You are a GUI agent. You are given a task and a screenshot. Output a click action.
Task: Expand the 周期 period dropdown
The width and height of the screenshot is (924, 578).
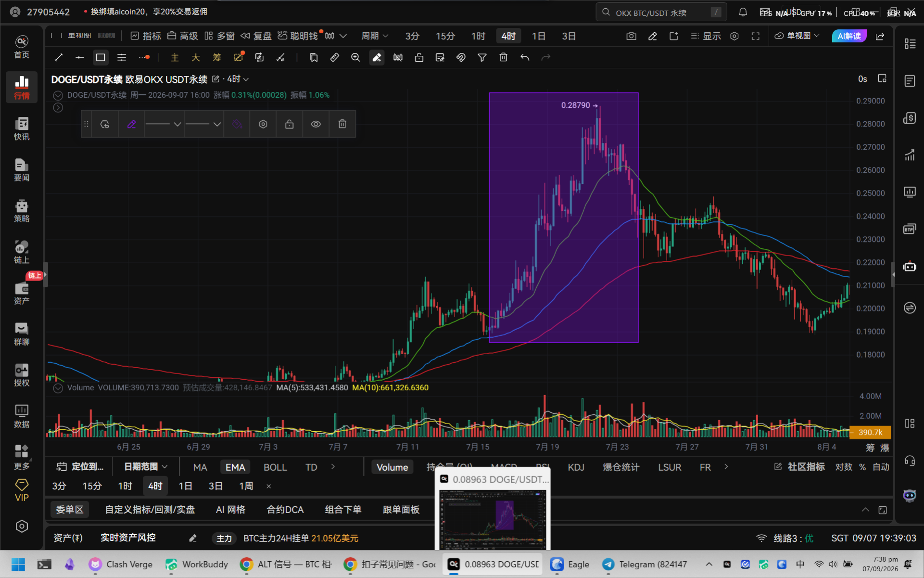(x=375, y=36)
